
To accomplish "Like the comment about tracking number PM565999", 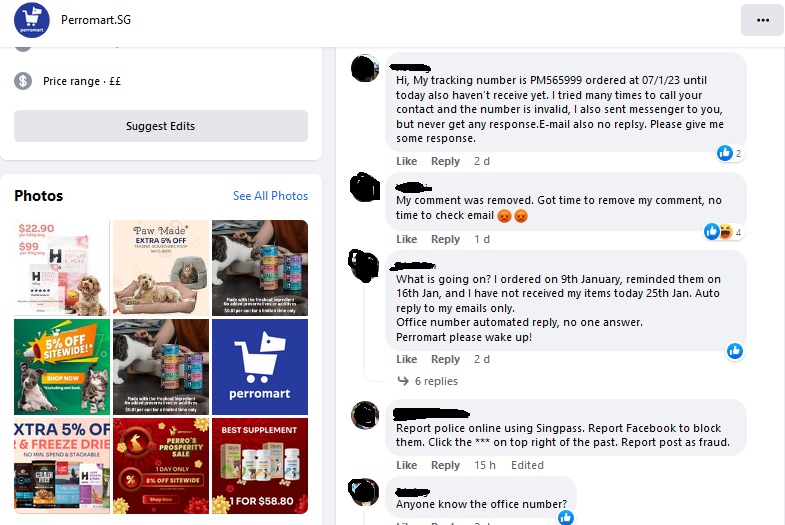I will pyautogui.click(x=407, y=161).
